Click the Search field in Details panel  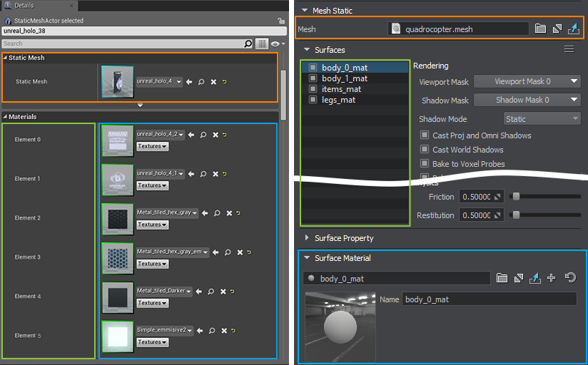(x=121, y=43)
